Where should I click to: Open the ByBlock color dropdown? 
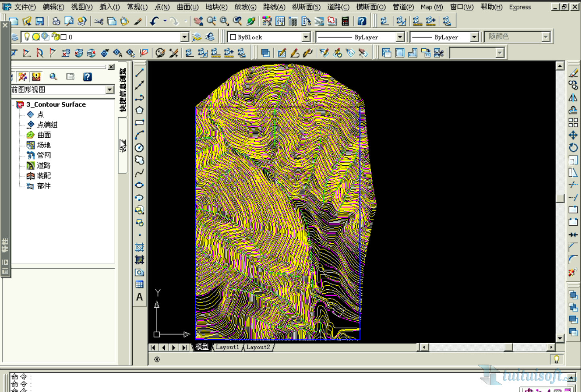pos(306,37)
